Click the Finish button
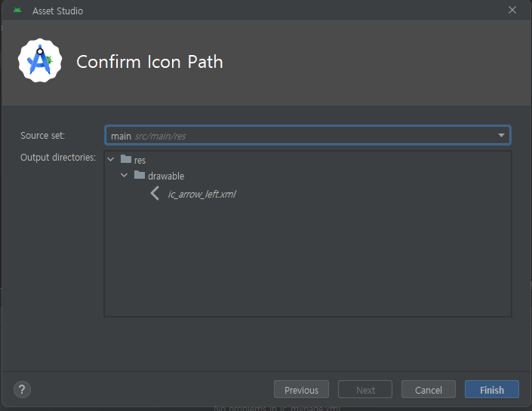 491,389
